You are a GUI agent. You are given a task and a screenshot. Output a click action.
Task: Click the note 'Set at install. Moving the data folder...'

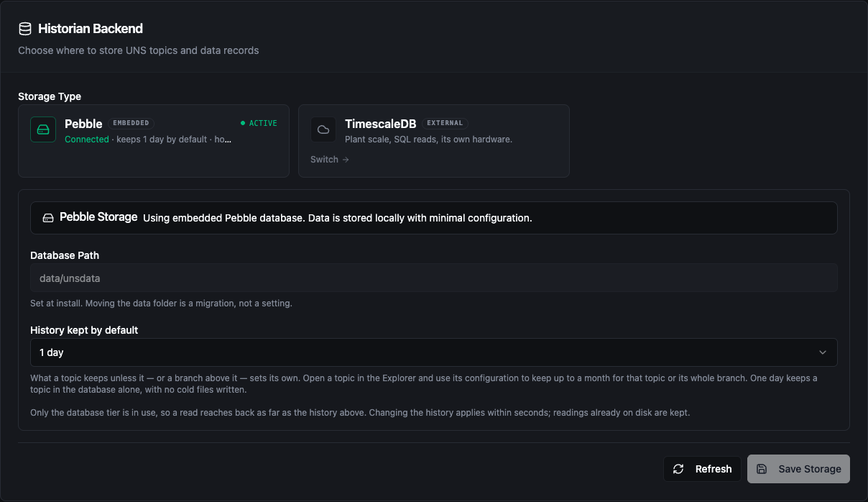161,304
